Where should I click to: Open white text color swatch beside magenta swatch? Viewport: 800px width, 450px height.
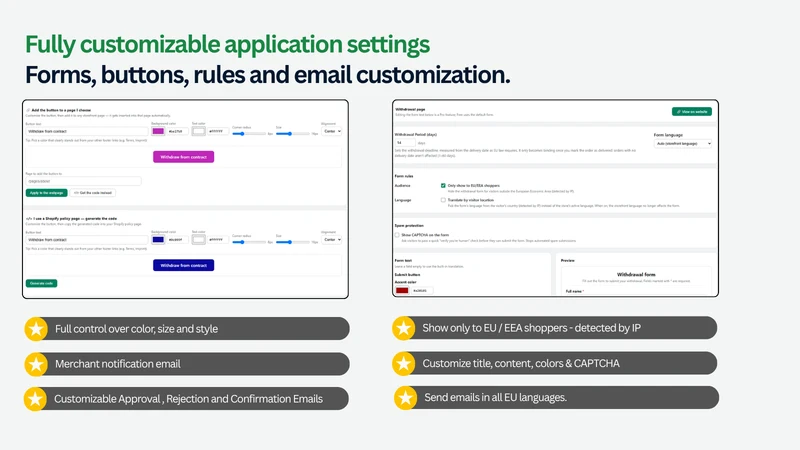click(x=198, y=131)
